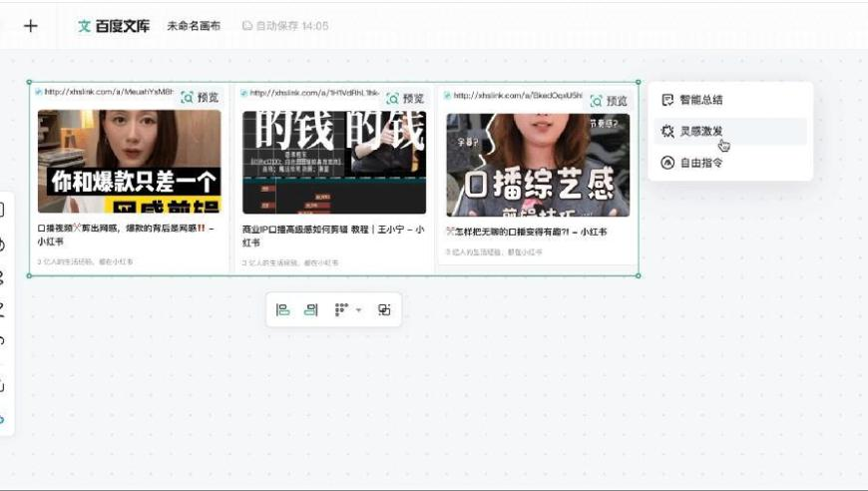Click the top-right selection handle
Image resolution: width=868 pixels, height=491 pixels.
(x=639, y=82)
